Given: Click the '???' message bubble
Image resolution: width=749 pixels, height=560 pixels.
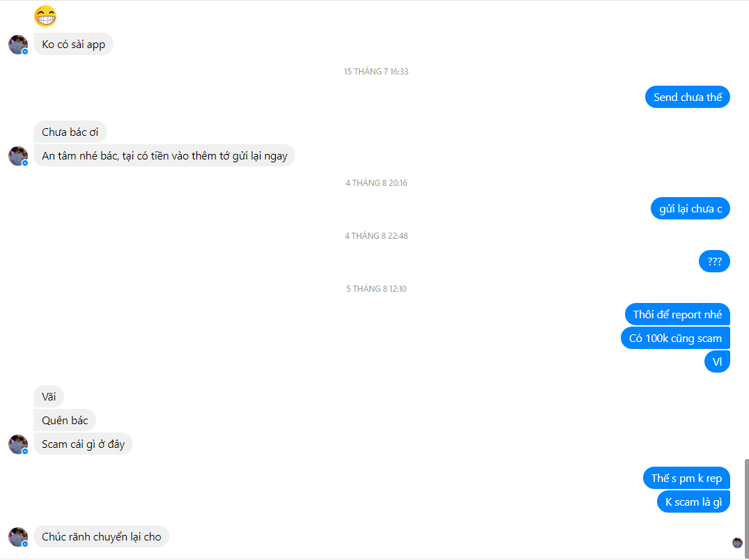Looking at the screenshot, I should (714, 262).
